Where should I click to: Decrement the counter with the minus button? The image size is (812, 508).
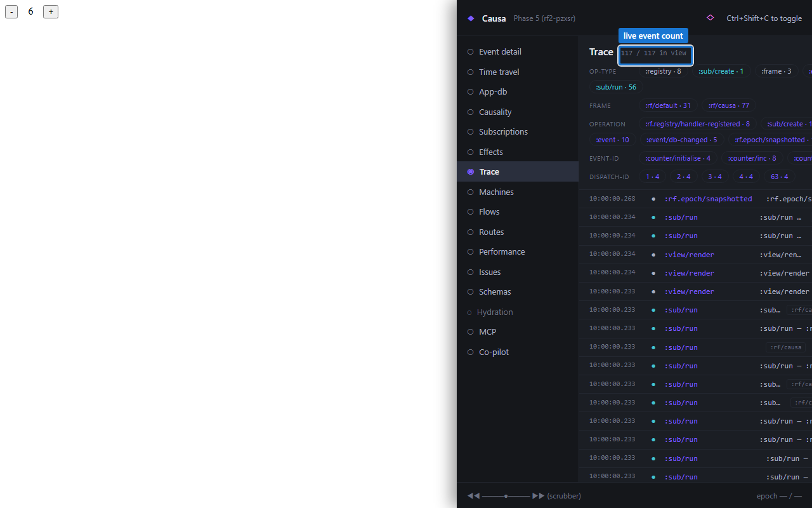(x=11, y=11)
